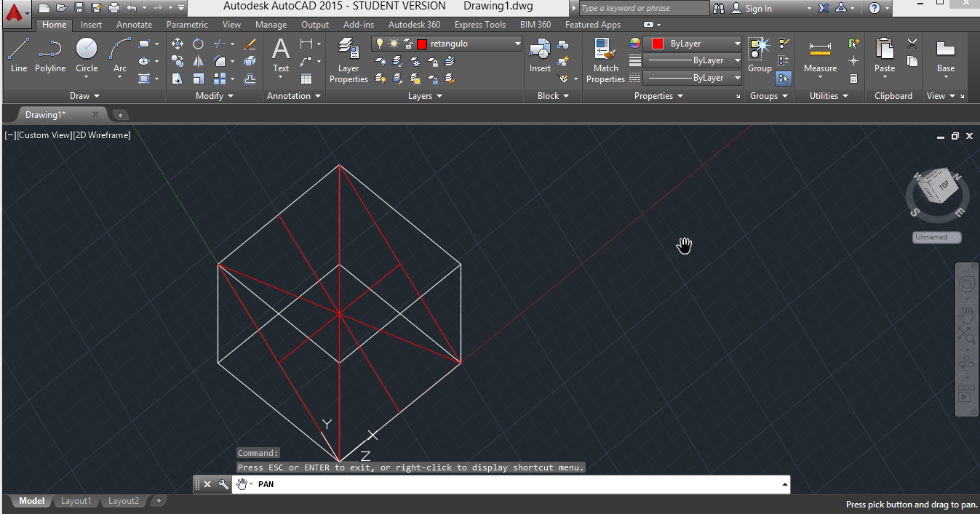The image size is (980, 514).
Task: Click the Save icon in quick access toolbar
Action: pos(79,7)
